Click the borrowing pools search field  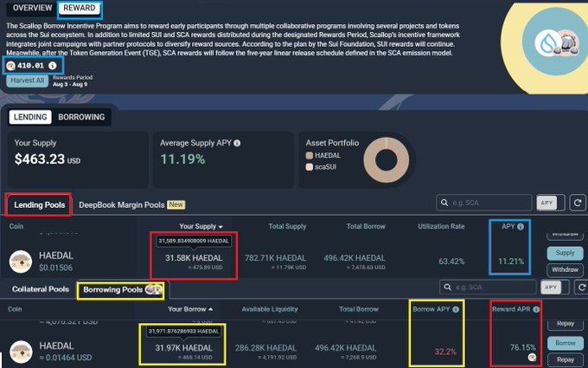(488, 287)
